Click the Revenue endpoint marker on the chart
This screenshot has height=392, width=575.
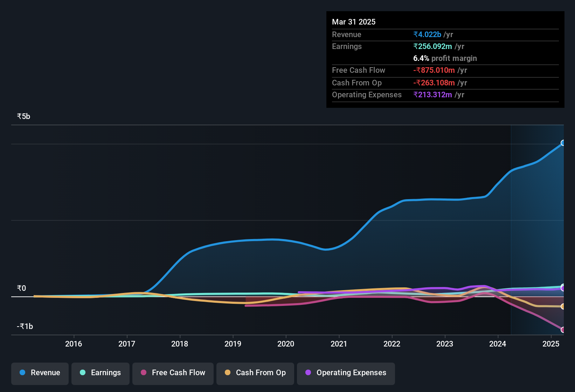pyautogui.click(x=563, y=143)
